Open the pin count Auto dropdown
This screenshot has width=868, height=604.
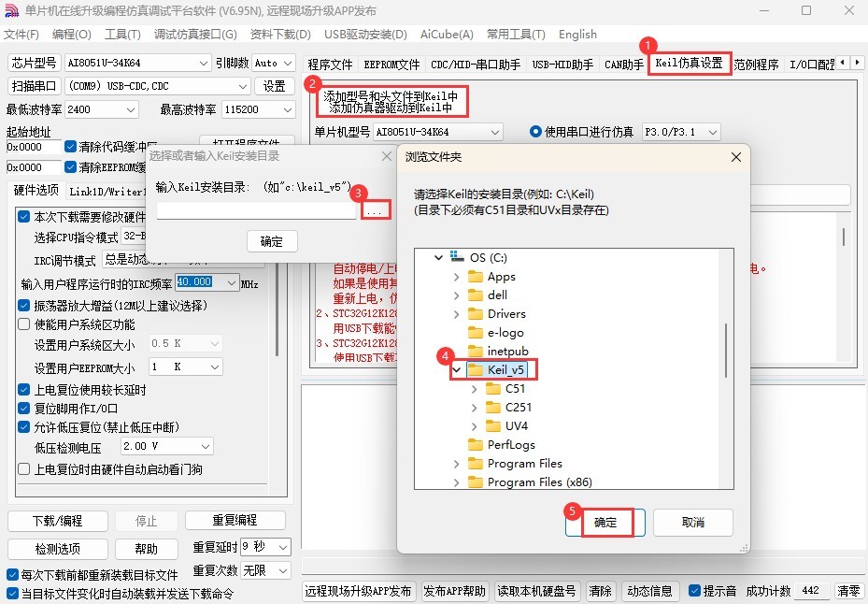[x=274, y=64]
